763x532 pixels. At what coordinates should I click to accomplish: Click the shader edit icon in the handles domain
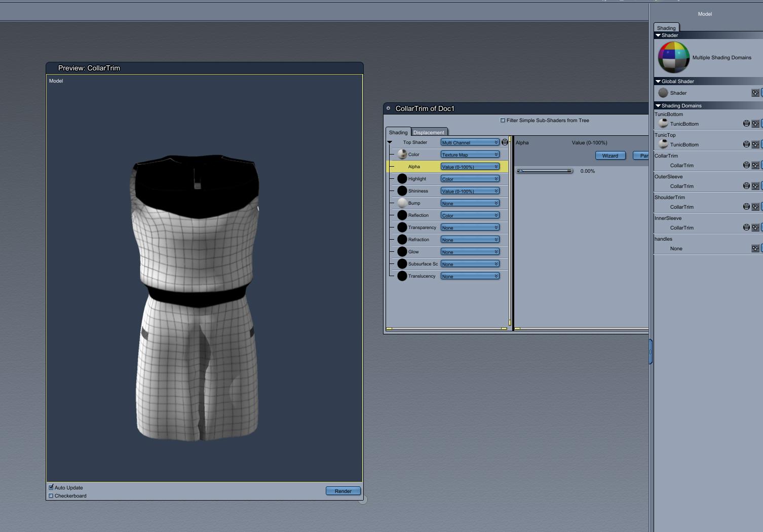click(x=755, y=248)
